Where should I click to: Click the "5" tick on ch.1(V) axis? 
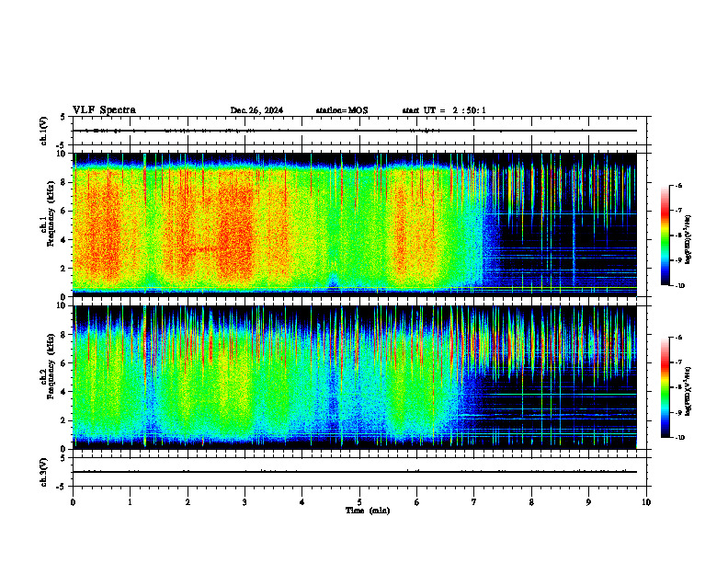pyautogui.click(x=63, y=117)
